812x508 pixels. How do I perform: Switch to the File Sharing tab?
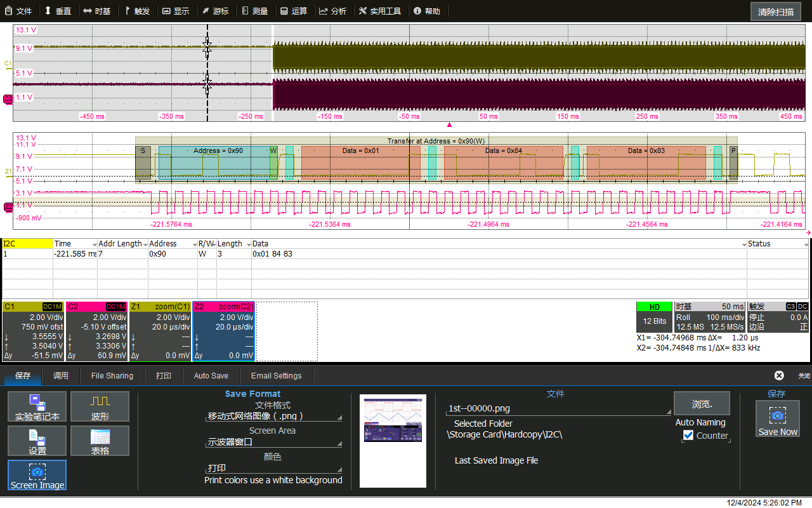coord(112,375)
